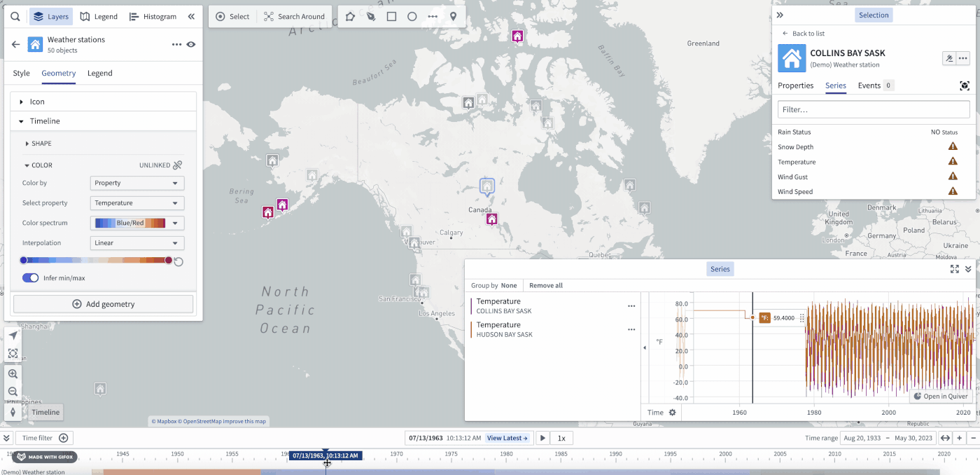Zoom in on the map
The width and height of the screenshot is (980, 475).
tap(13, 374)
